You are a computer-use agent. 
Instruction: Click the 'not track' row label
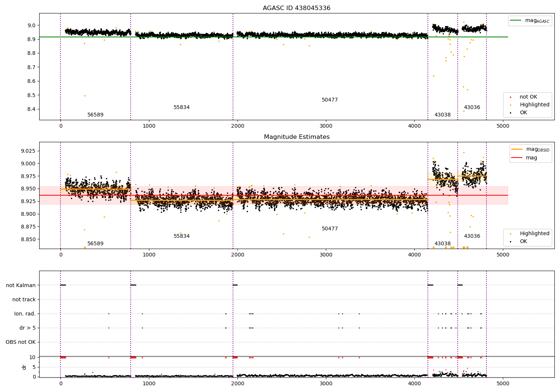[x=24, y=300]
